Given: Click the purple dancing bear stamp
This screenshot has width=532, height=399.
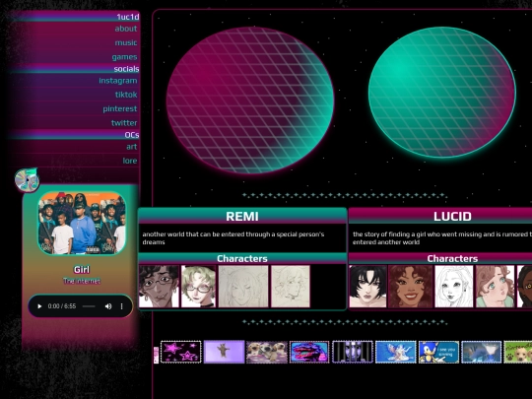Looking at the screenshot, I should pos(224,352).
